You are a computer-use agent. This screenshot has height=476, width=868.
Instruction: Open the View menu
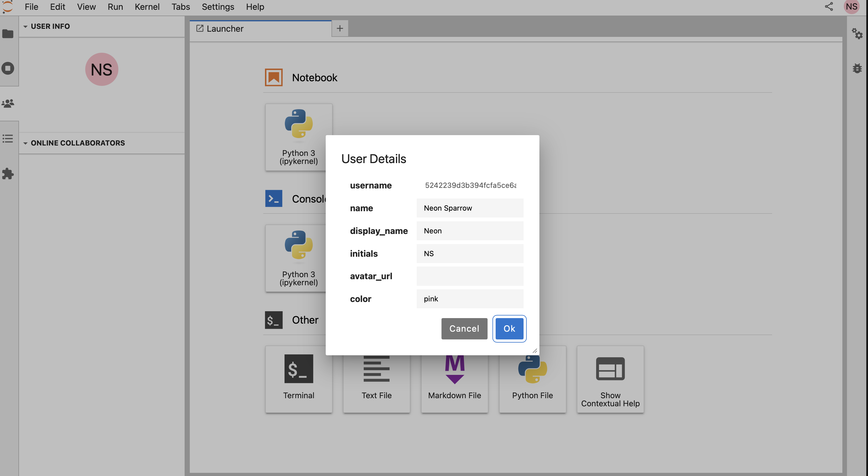point(86,7)
